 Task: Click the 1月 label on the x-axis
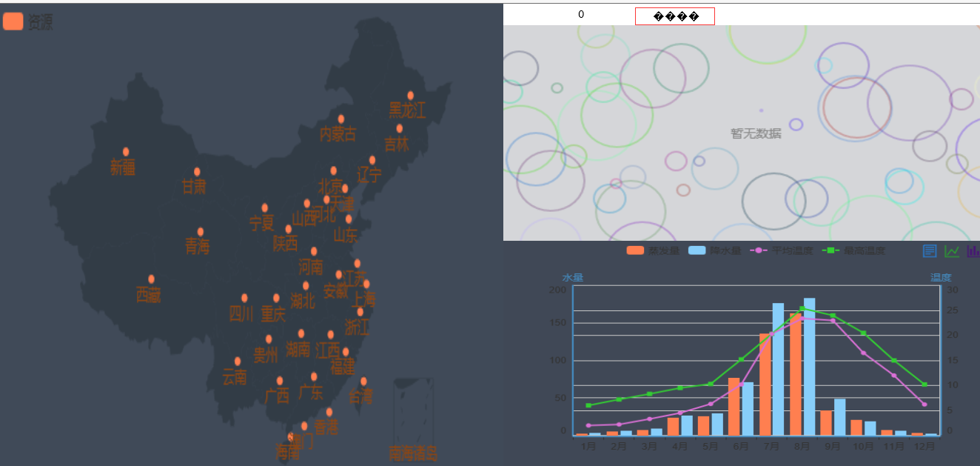pyautogui.click(x=589, y=446)
